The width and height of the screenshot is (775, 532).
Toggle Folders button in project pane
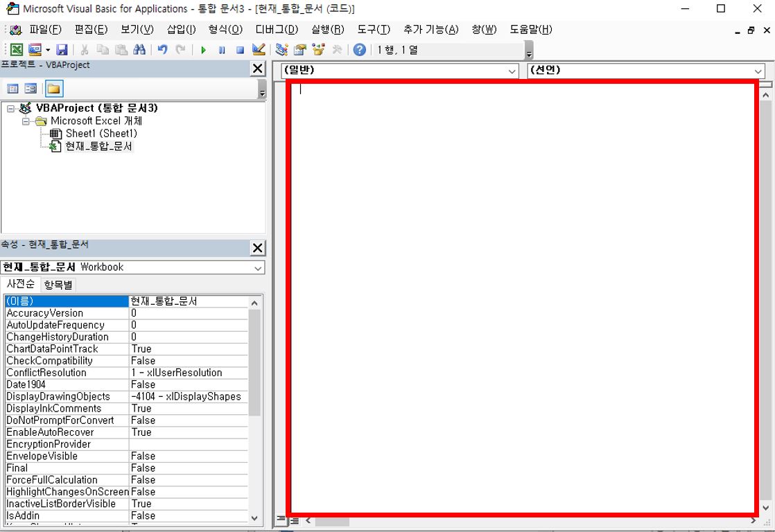[x=54, y=89]
